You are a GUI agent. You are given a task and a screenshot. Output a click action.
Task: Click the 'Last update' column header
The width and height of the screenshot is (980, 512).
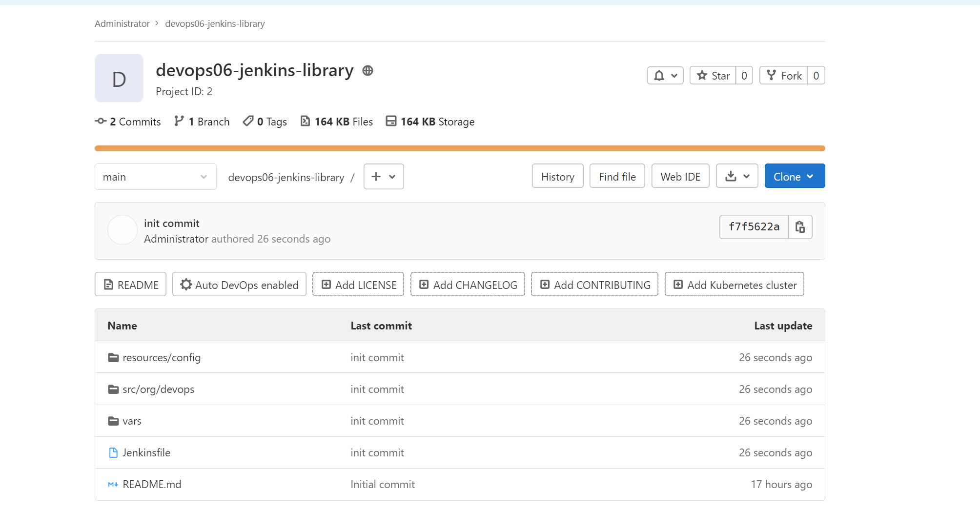pos(783,326)
